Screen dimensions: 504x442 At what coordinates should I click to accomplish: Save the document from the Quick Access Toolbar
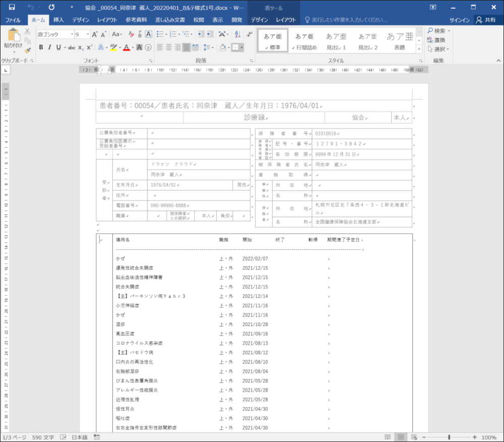(x=12, y=7)
